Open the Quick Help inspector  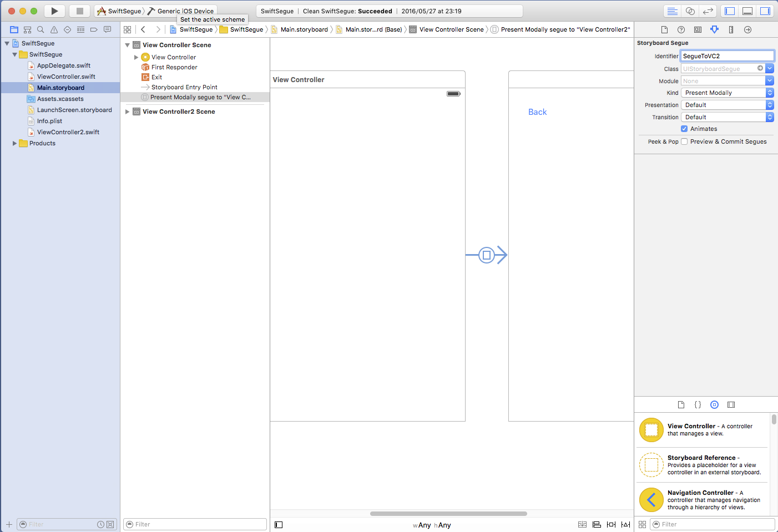pyautogui.click(x=681, y=29)
